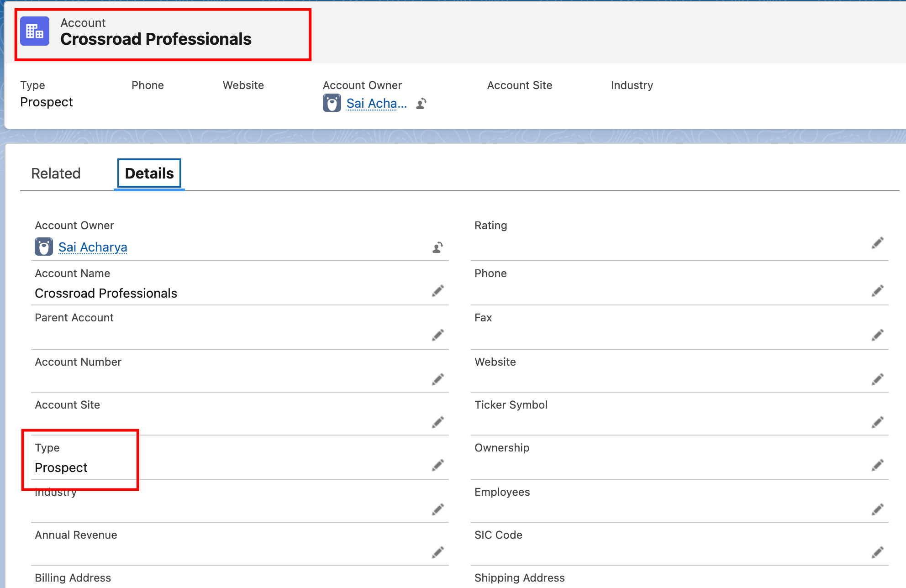Screen dimensions: 906x588
Task: Click pencil icon for Account Number
Action: (x=437, y=379)
